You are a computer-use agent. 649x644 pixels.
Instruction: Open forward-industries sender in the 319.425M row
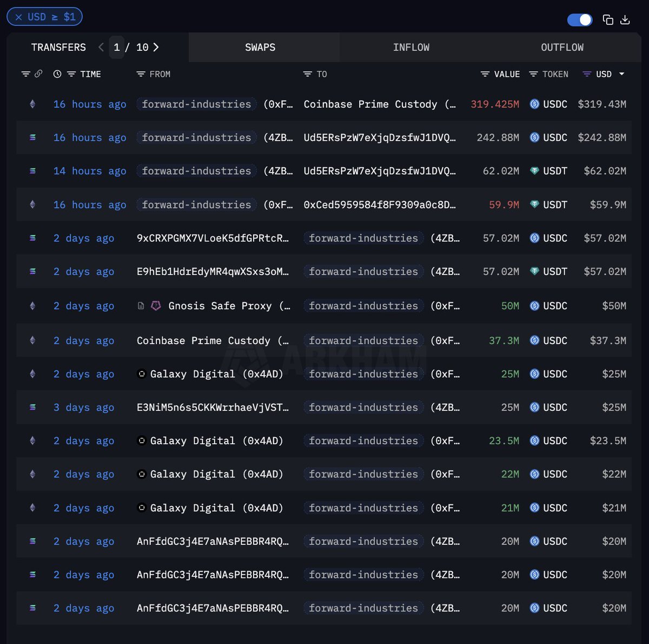pos(196,104)
